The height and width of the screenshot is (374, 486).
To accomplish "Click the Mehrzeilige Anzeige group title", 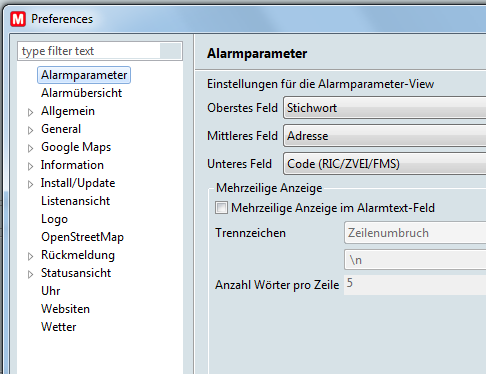I will pos(269,188).
